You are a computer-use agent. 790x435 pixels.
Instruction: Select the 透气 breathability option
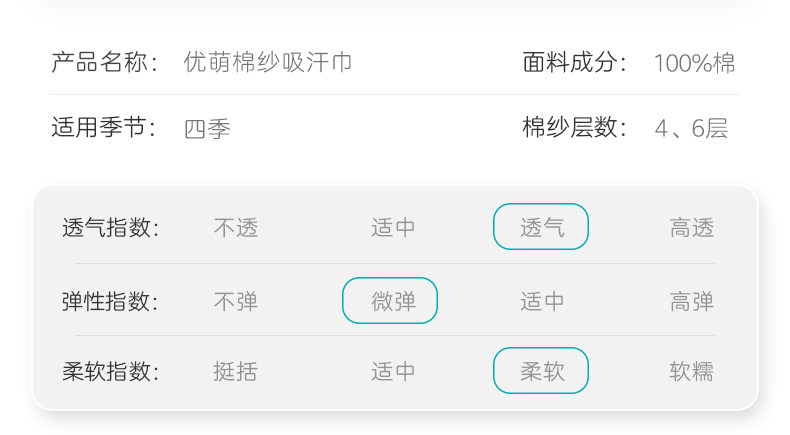coord(541,227)
